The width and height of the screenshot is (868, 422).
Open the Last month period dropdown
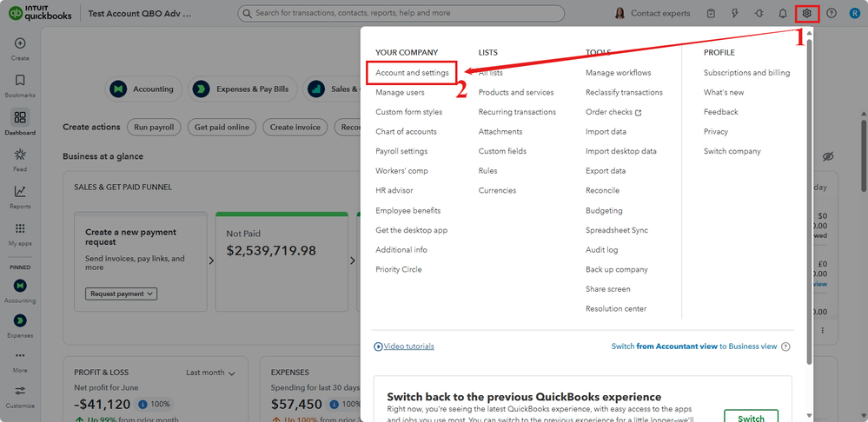click(x=211, y=373)
